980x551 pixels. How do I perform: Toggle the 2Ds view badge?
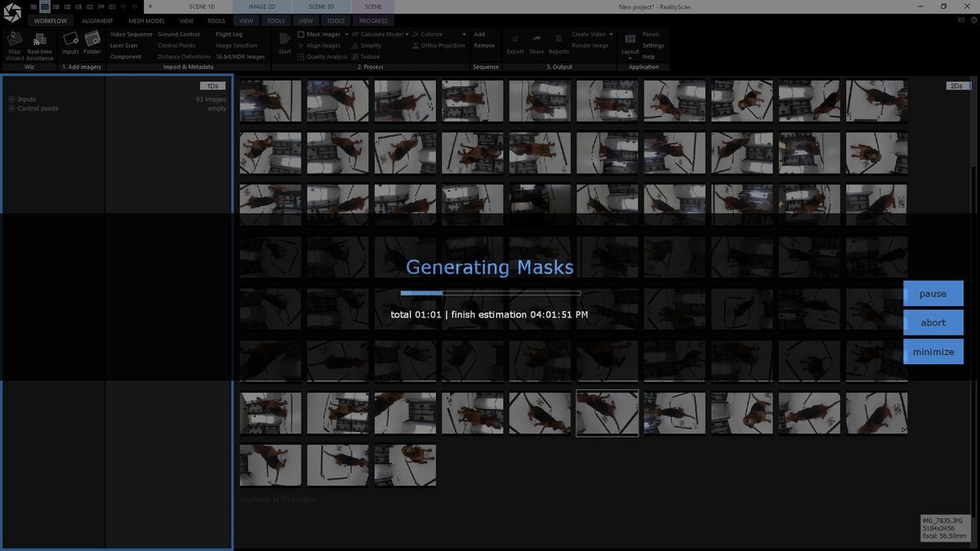point(955,86)
